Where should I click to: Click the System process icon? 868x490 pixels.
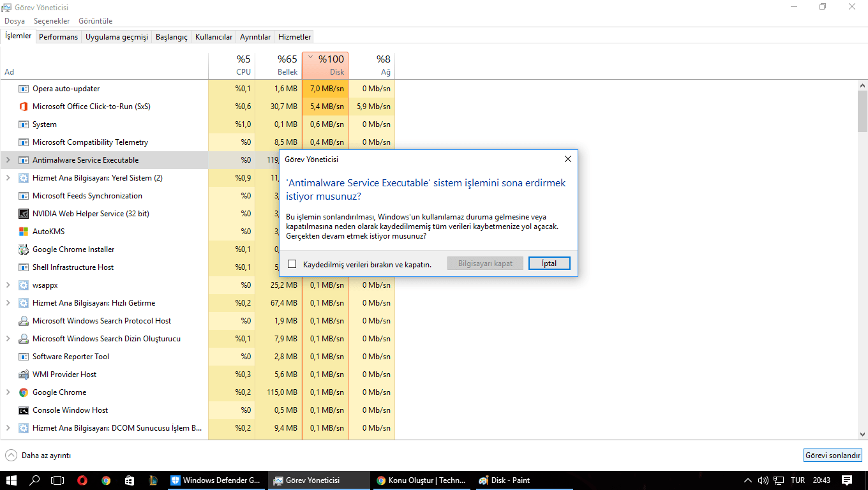(24, 124)
